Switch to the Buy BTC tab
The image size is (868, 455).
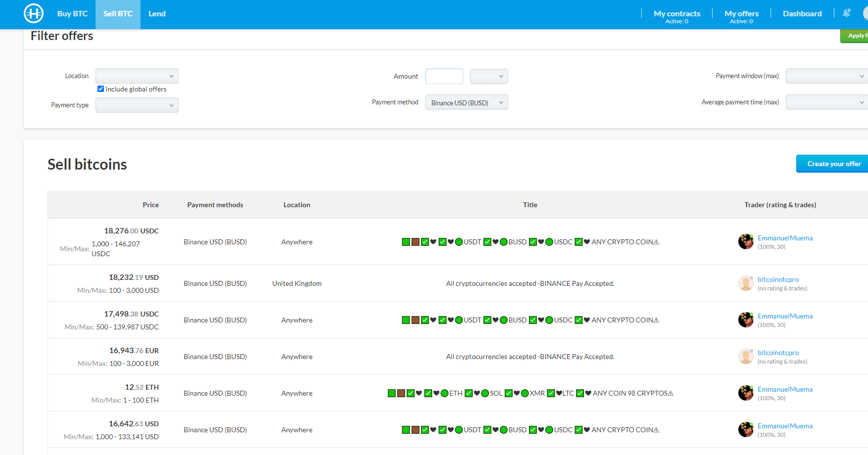[x=72, y=14]
